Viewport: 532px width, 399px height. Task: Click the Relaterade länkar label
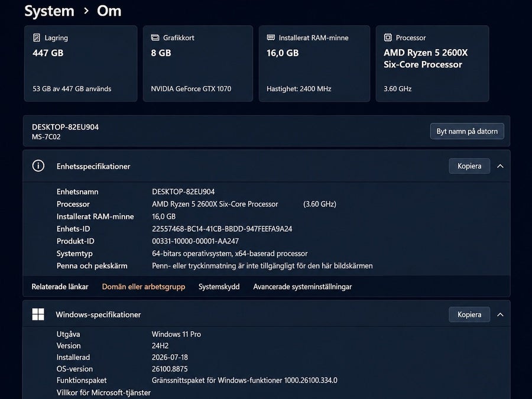pos(60,287)
